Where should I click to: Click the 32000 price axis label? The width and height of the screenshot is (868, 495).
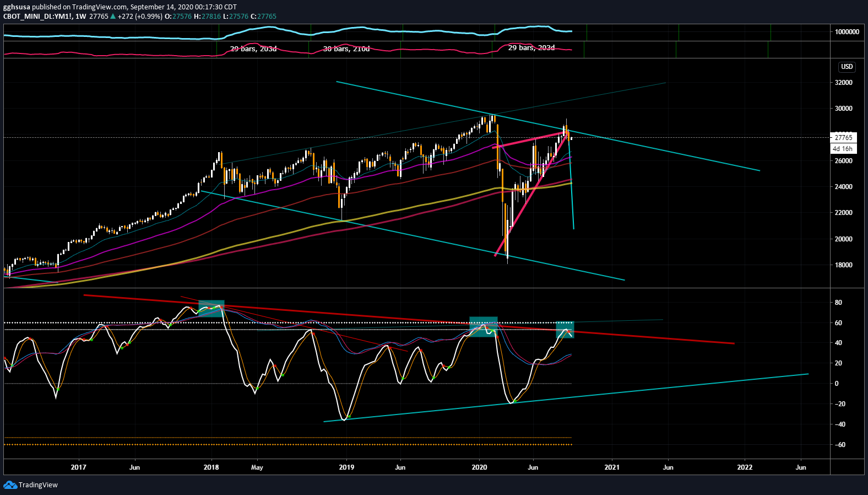[x=843, y=83]
